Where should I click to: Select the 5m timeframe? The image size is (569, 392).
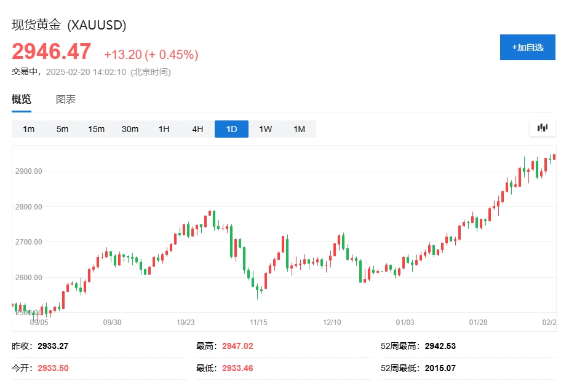(x=62, y=129)
